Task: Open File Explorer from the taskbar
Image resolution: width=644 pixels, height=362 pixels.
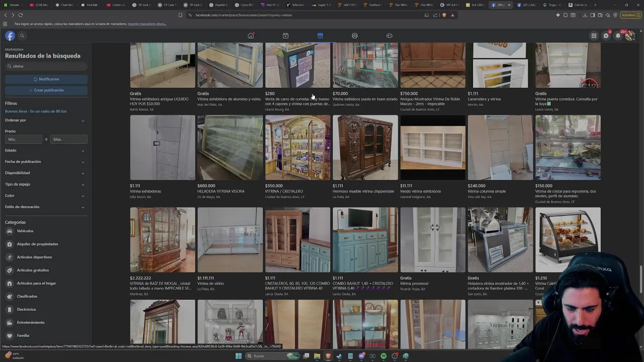Action: (317, 356)
